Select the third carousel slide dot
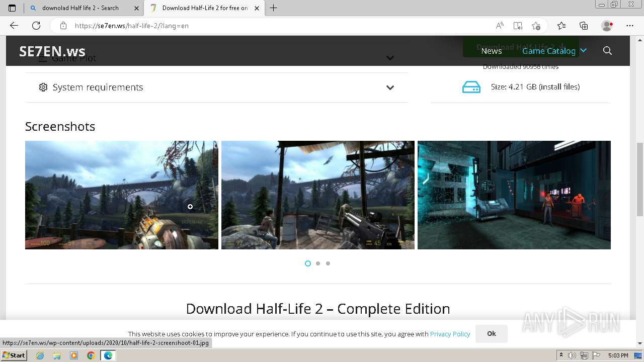The width and height of the screenshot is (644, 362). coord(328,263)
